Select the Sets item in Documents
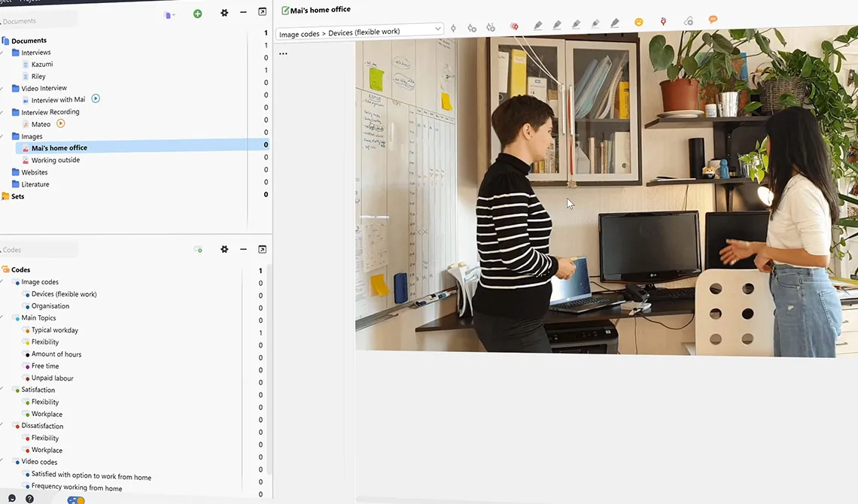The image size is (858, 504). (17, 196)
